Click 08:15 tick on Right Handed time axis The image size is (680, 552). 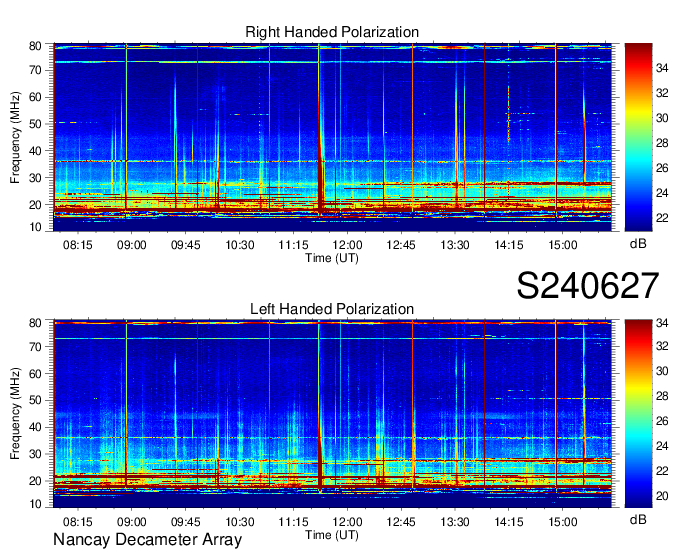pos(78,245)
